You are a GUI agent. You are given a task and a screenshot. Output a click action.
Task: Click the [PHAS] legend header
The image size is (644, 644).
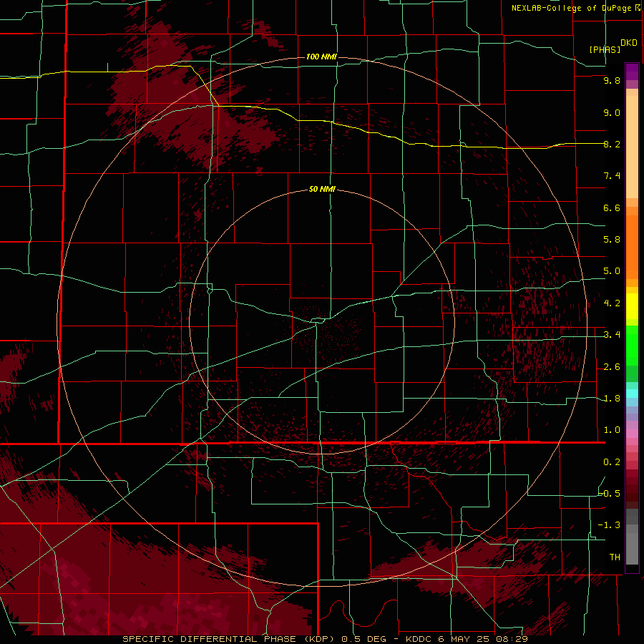click(605, 49)
